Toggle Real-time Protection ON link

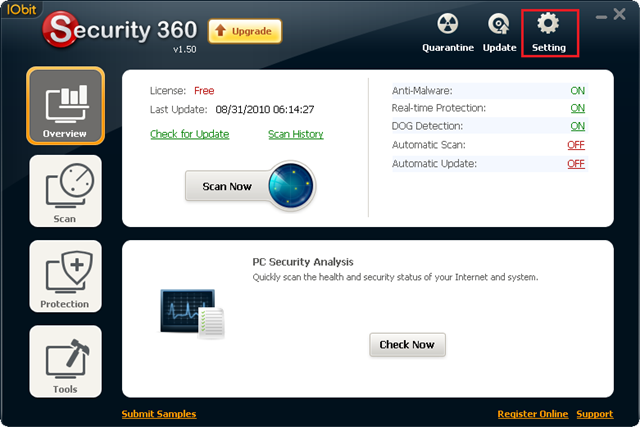tap(578, 108)
